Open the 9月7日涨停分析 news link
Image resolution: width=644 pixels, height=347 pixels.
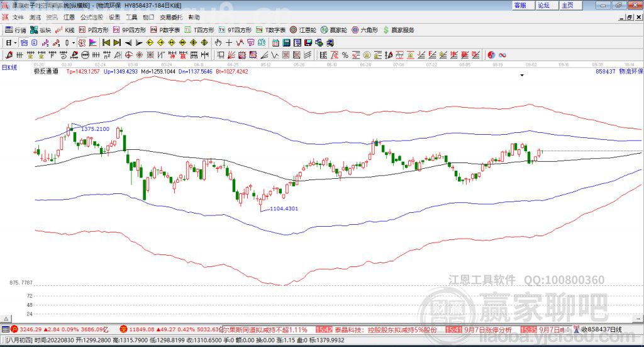click(488, 330)
